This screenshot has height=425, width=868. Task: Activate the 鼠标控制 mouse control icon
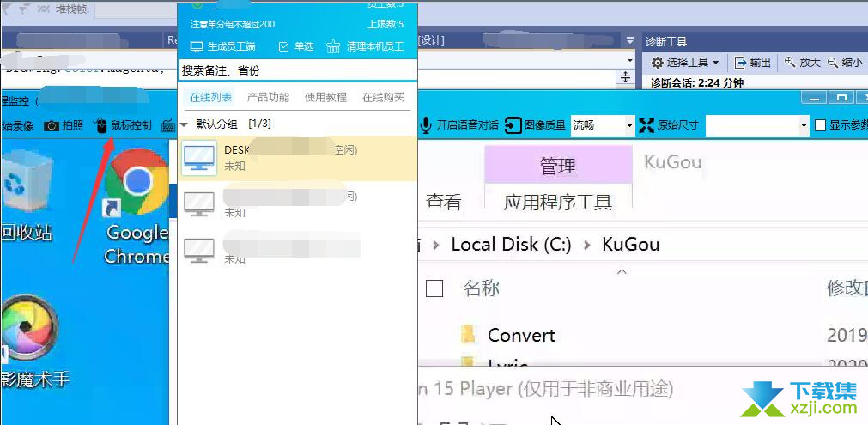tap(101, 125)
